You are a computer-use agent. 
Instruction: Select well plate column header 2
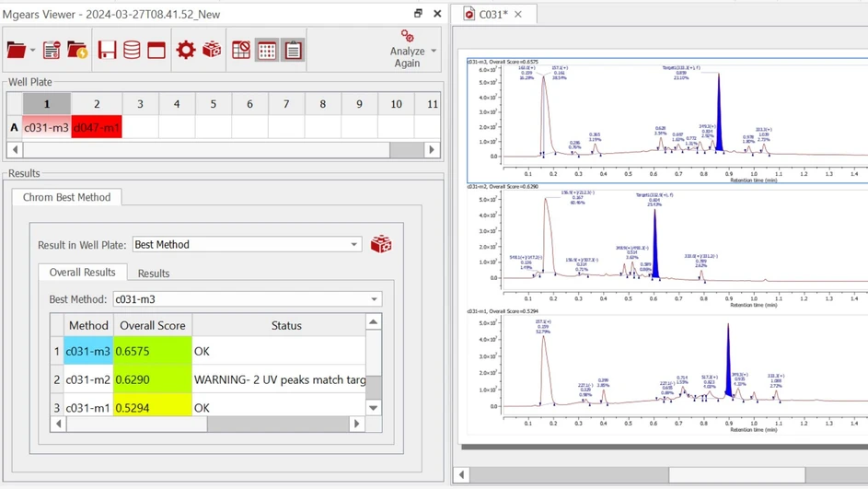point(97,103)
